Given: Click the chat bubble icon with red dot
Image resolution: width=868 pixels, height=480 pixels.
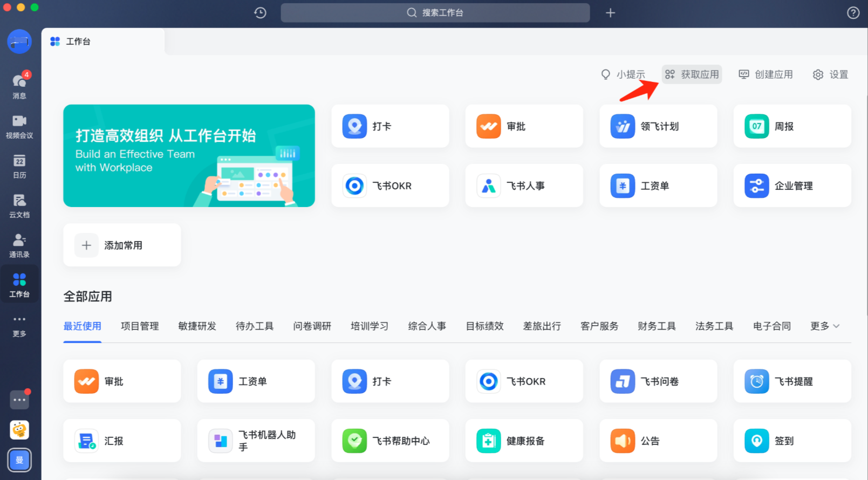Looking at the screenshot, I should 19,400.
